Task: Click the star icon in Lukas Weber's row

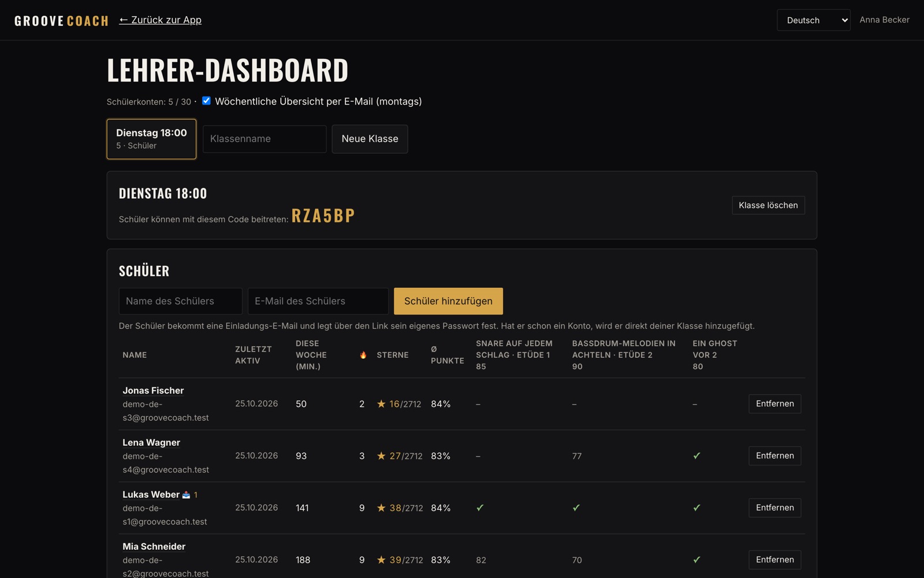Action: pyautogui.click(x=381, y=508)
